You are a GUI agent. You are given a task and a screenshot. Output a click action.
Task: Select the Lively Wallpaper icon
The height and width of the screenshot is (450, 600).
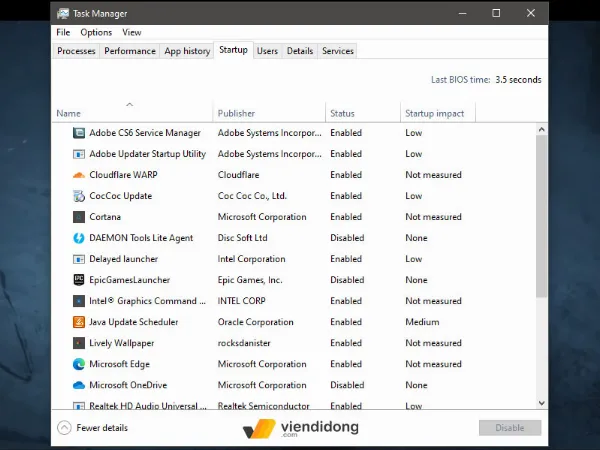(80, 343)
